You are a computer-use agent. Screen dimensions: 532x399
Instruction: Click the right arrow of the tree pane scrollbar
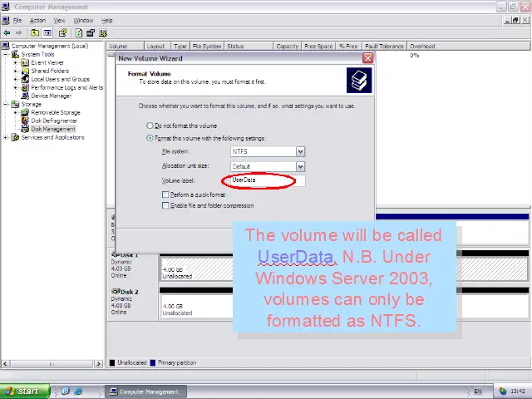[x=98, y=364]
